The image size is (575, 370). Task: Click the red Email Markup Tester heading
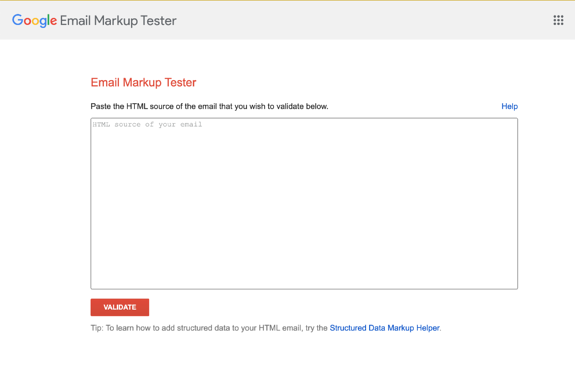point(143,83)
